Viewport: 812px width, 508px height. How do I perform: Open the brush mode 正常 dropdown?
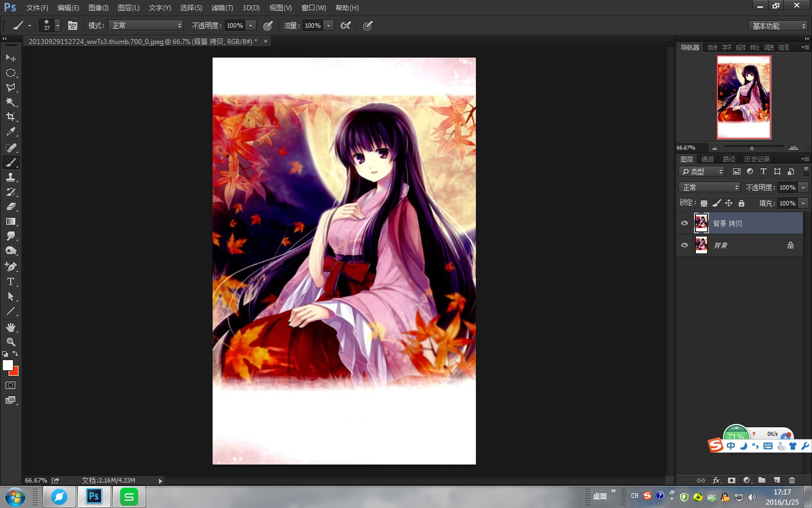[x=145, y=25]
